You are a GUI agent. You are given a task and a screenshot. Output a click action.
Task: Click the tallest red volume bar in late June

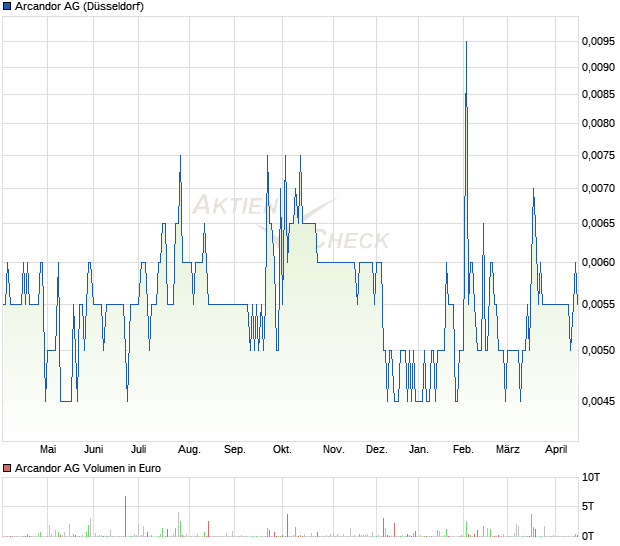[126, 516]
